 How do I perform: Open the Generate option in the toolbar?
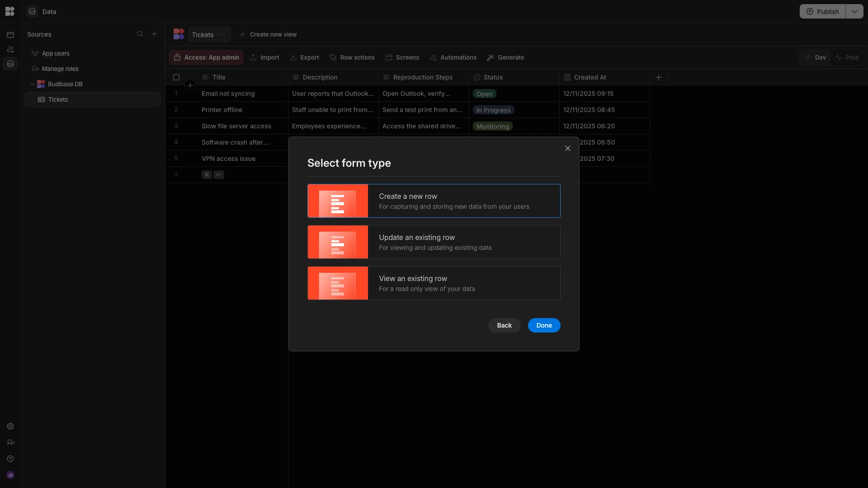tap(505, 57)
